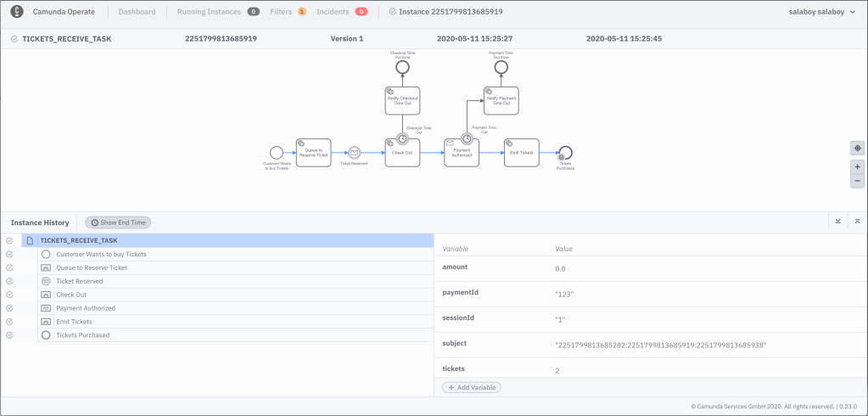Click the Checkout Time Out Error end event
The image size is (868, 416).
click(x=402, y=67)
